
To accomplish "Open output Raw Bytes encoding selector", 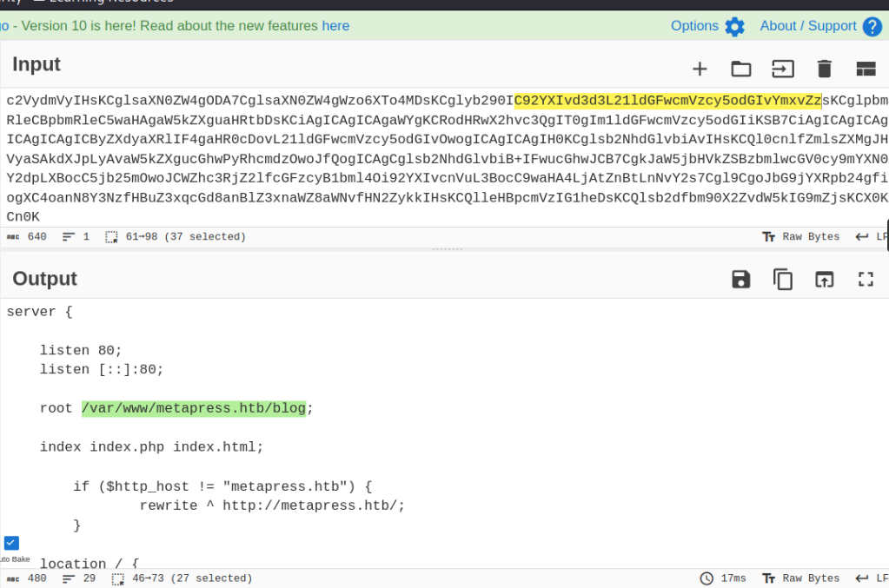I will [x=800, y=578].
